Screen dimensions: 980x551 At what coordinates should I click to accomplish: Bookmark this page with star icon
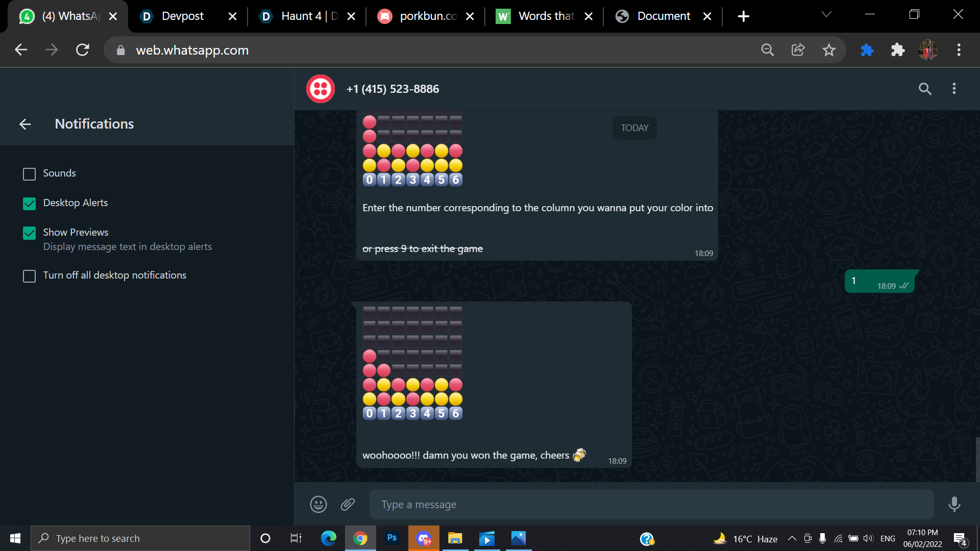click(828, 50)
